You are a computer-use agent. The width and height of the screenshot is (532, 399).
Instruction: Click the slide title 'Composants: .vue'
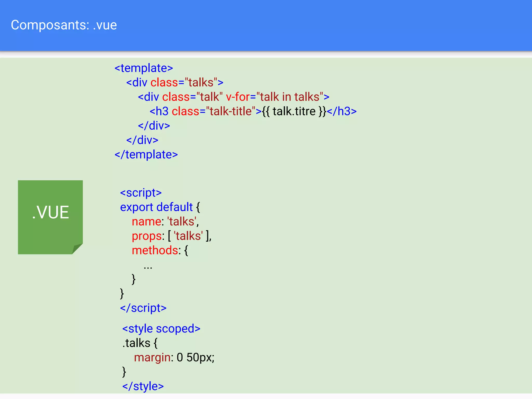click(x=64, y=25)
